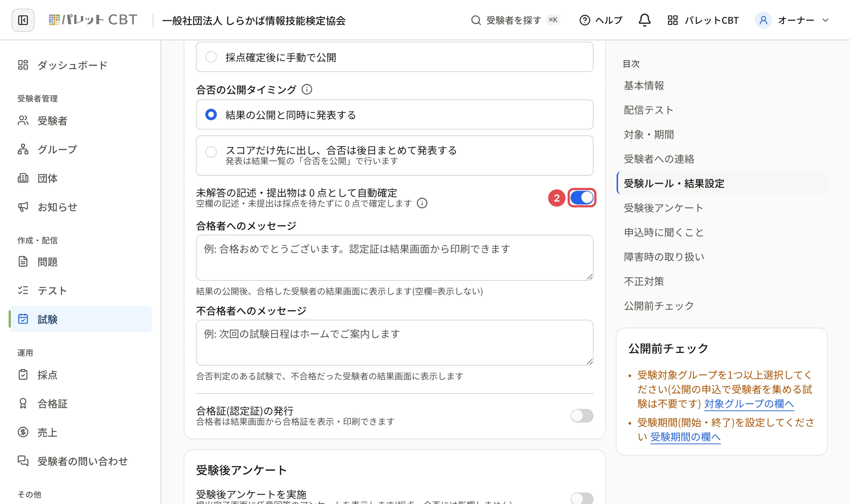Click the 受験者の問い合わせ chat icon

coord(23,461)
